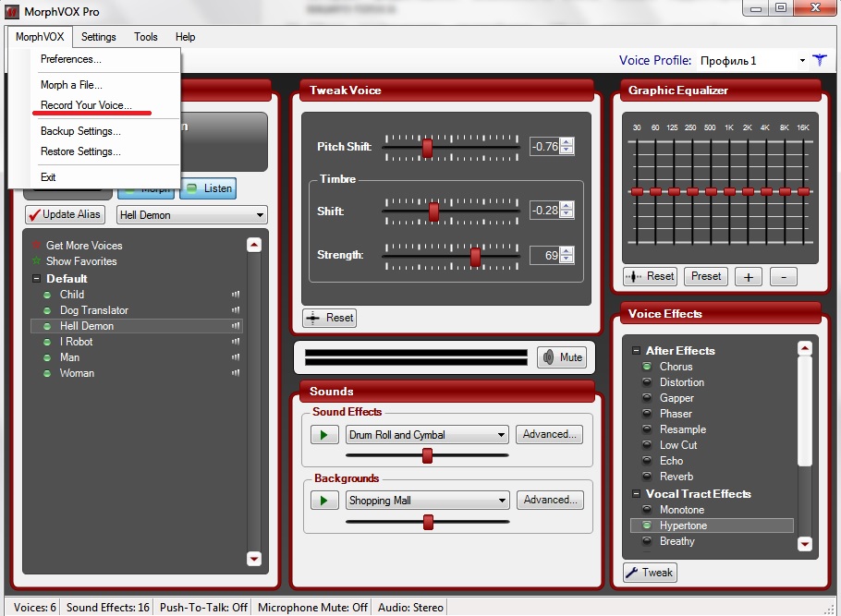
Task: Reset the Graphic Equalizer
Action: pyautogui.click(x=650, y=276)
